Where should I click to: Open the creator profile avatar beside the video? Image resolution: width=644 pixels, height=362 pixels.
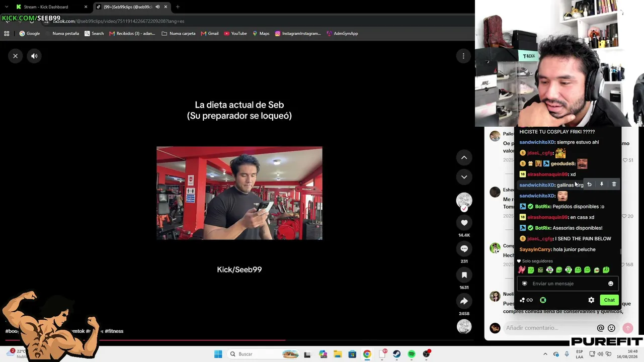(464, 201)
